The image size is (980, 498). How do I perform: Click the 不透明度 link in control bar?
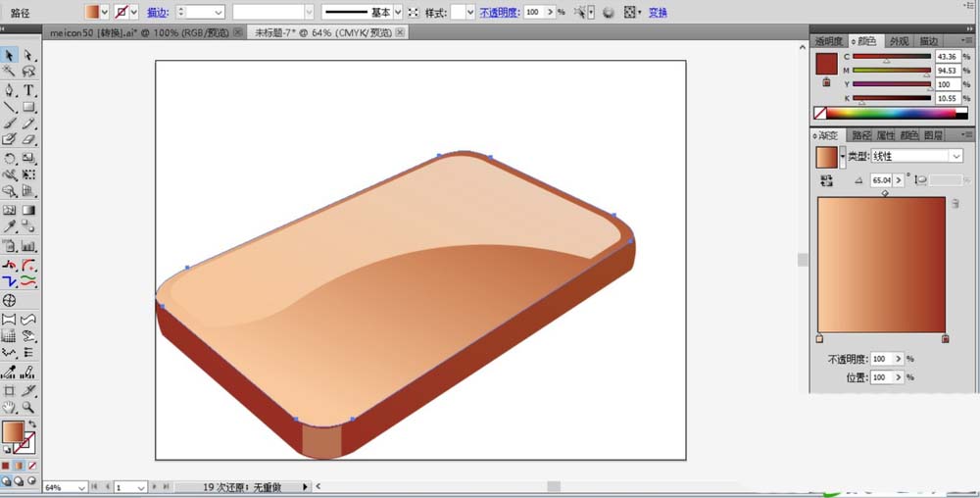click(500, 13)
